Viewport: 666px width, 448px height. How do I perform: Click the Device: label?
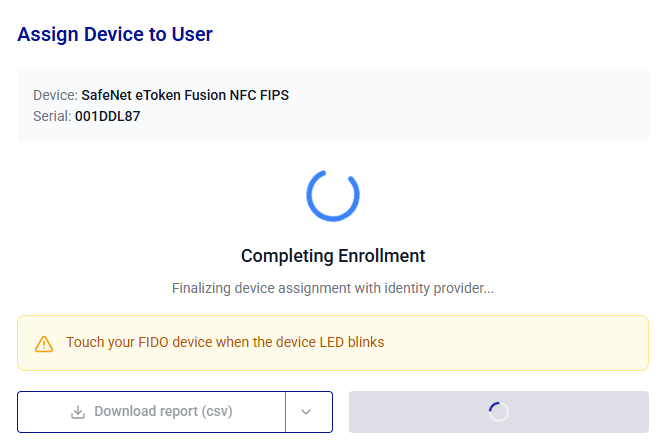(x=55, y=95)
